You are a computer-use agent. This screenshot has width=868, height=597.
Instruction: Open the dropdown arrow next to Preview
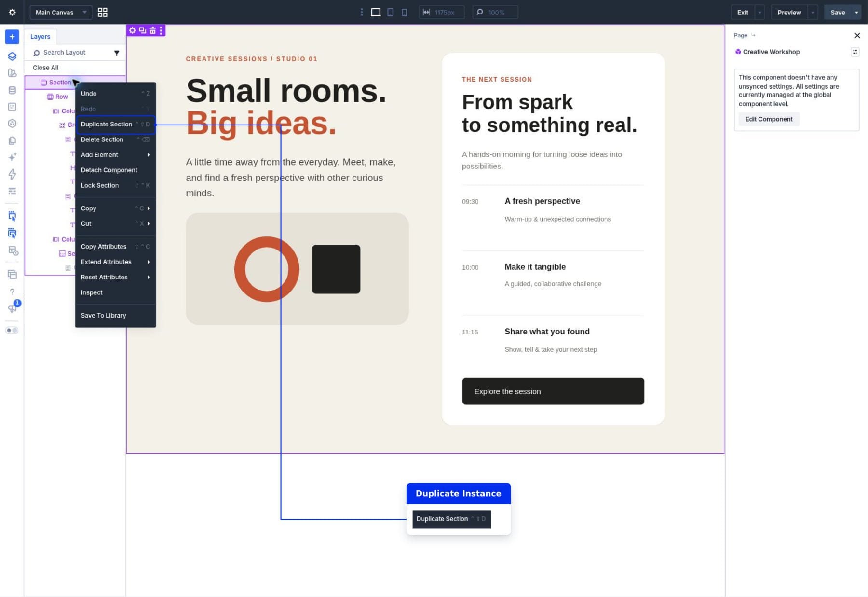point(813,12)
